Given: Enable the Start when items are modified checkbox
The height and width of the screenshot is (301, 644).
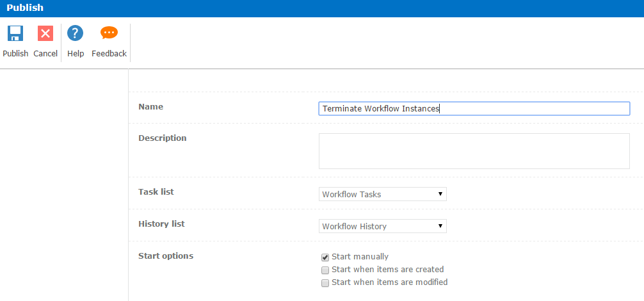Looking at the screenshot, I should coord(325,283).
